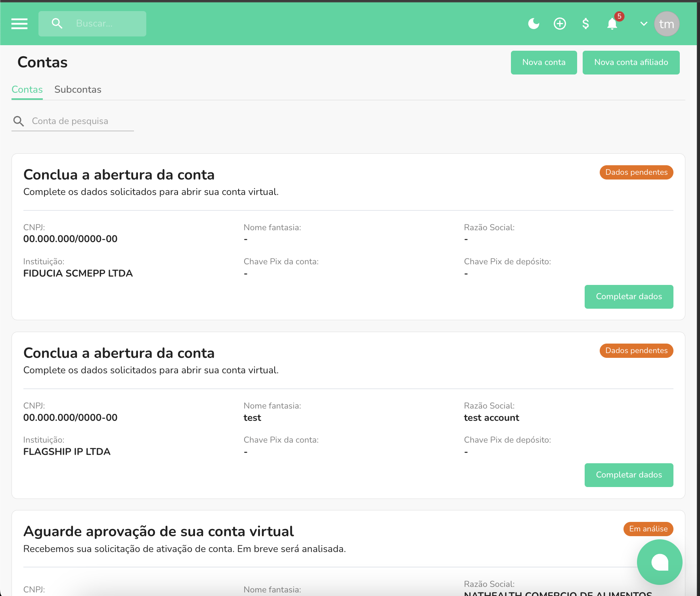Click the account search magnifier icon
Screen dimensions: 700x596
pos(19,121)
